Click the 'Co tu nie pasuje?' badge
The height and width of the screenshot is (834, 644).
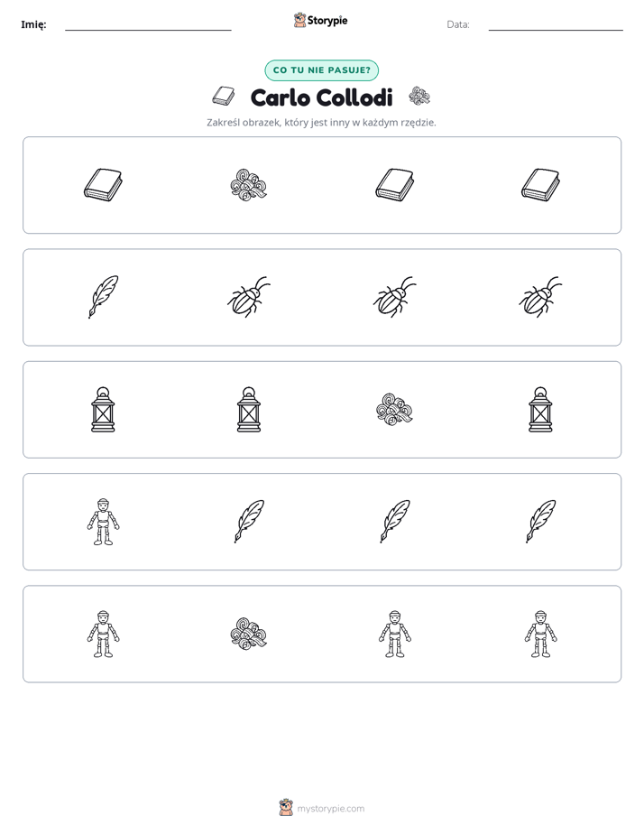[x=321, y=70]
